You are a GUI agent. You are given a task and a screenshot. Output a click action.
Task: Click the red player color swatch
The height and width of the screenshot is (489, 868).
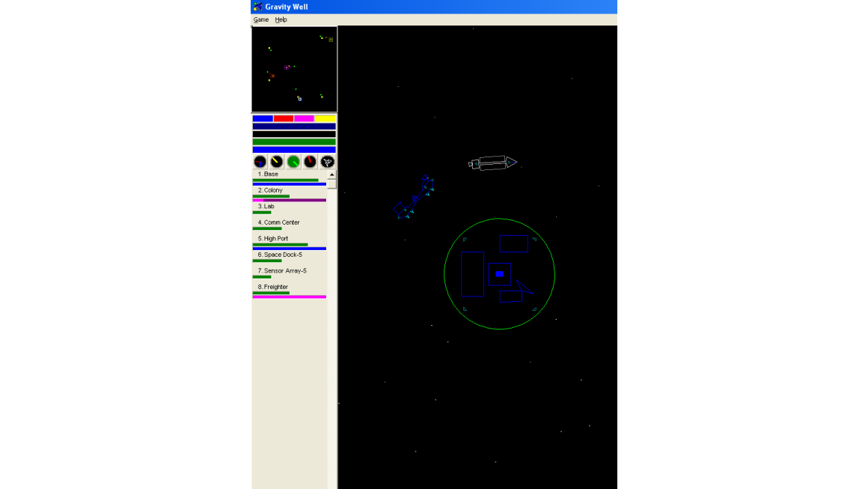(x=284, y=118)
